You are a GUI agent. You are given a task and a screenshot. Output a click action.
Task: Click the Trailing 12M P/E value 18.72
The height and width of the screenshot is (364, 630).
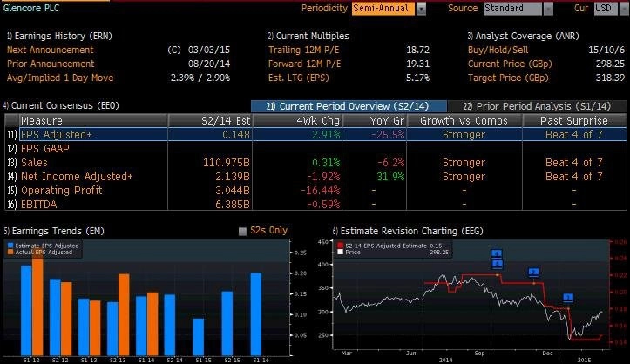click(x=418, y=50)
